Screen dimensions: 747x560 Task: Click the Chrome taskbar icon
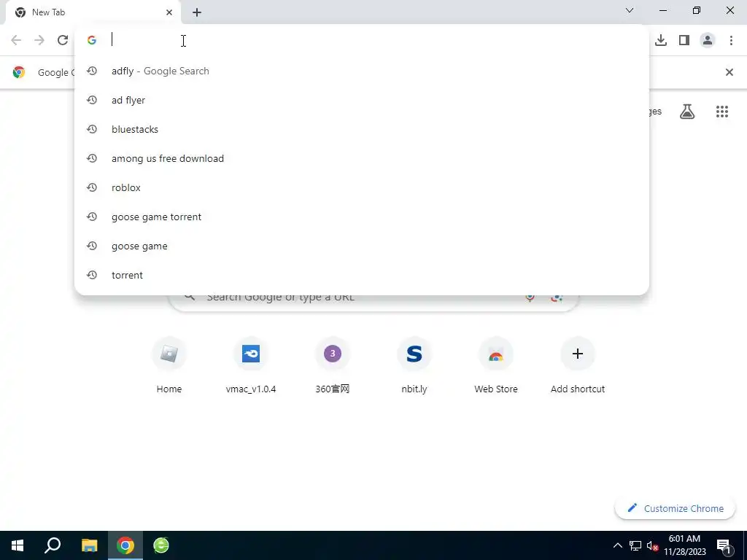tap(125, 545)
